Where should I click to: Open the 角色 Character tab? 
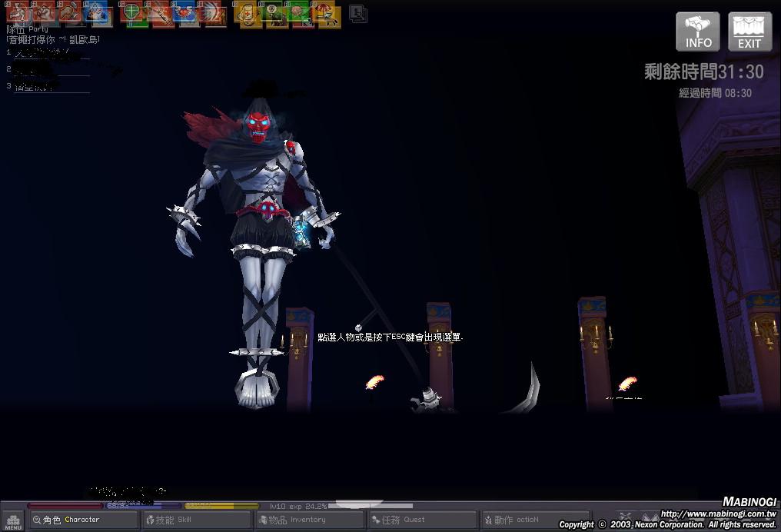(x=82, y=520)
